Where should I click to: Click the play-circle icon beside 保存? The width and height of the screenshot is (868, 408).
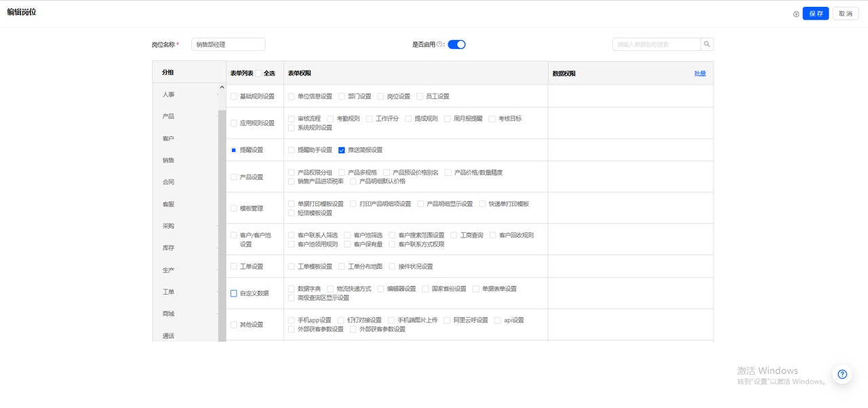[x=796, y=14]
